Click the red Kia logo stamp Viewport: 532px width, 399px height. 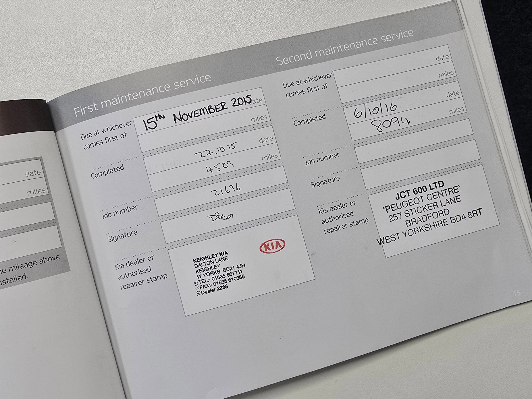pos(272,246)
